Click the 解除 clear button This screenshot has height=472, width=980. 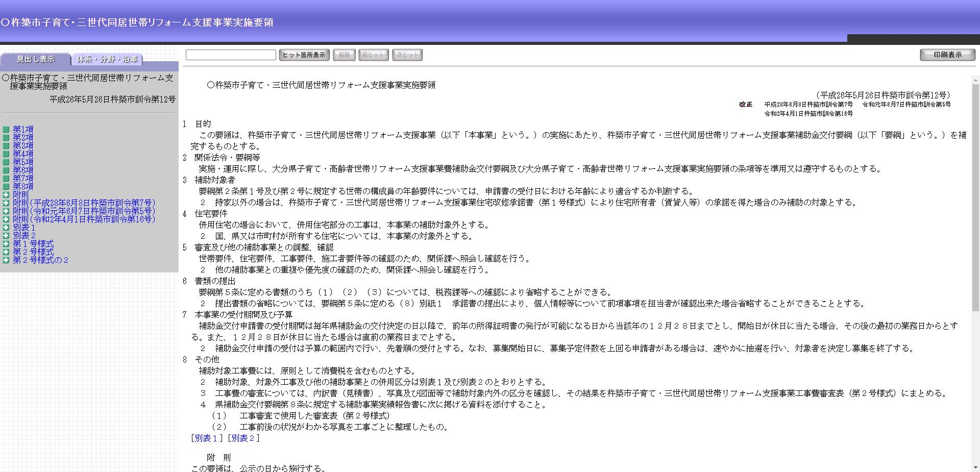[x=345, y=55]
